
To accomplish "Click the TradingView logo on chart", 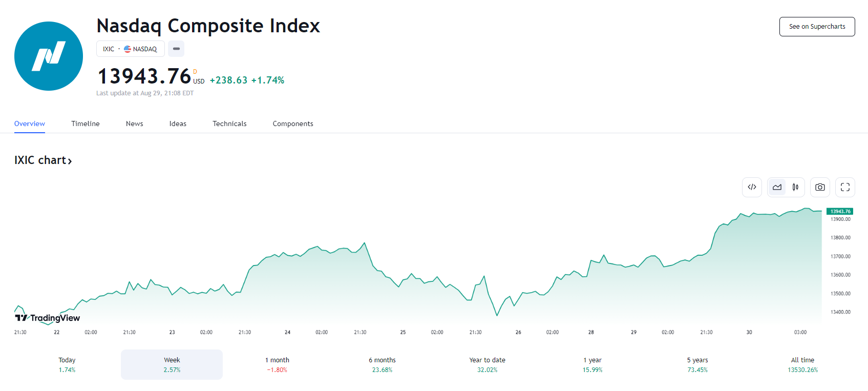I will coord(47,318).
